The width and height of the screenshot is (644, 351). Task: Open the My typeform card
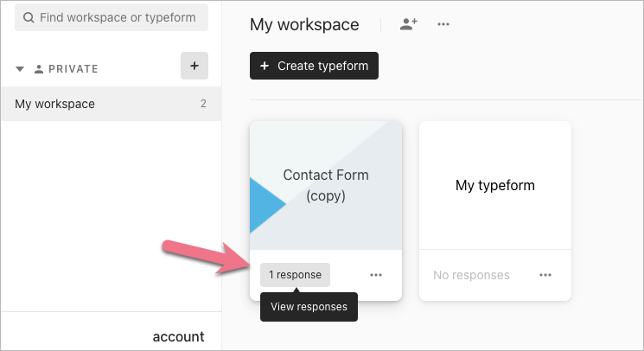(x=495, y=185)
